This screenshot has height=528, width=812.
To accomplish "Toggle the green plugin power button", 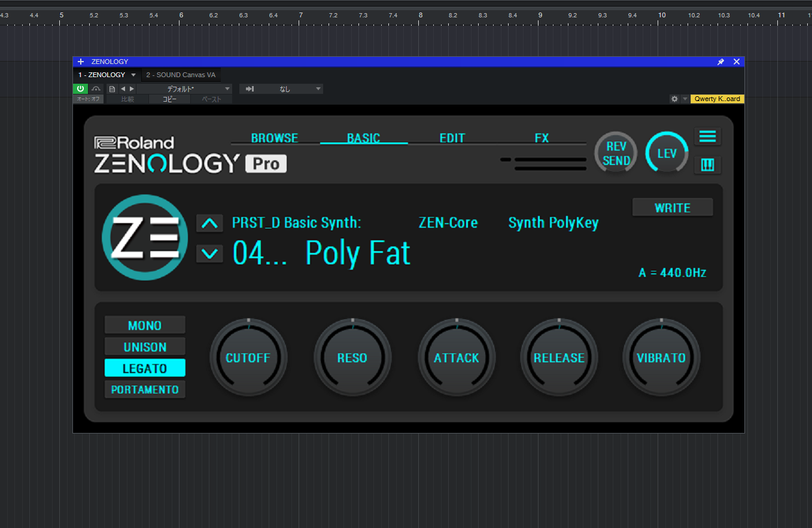I will (x=80, y=89).
